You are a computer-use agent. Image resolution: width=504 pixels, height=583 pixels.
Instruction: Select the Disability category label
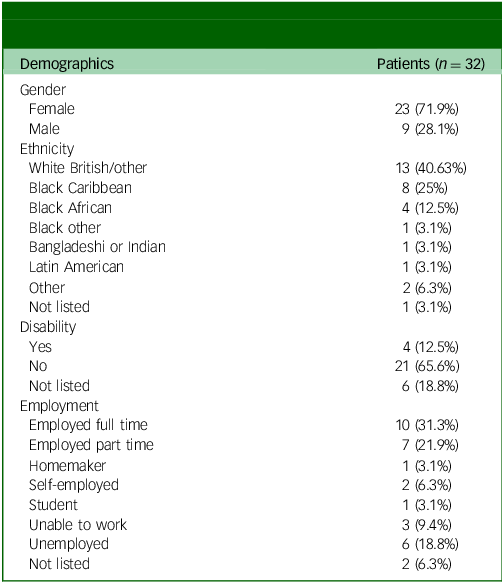(48, 327)
